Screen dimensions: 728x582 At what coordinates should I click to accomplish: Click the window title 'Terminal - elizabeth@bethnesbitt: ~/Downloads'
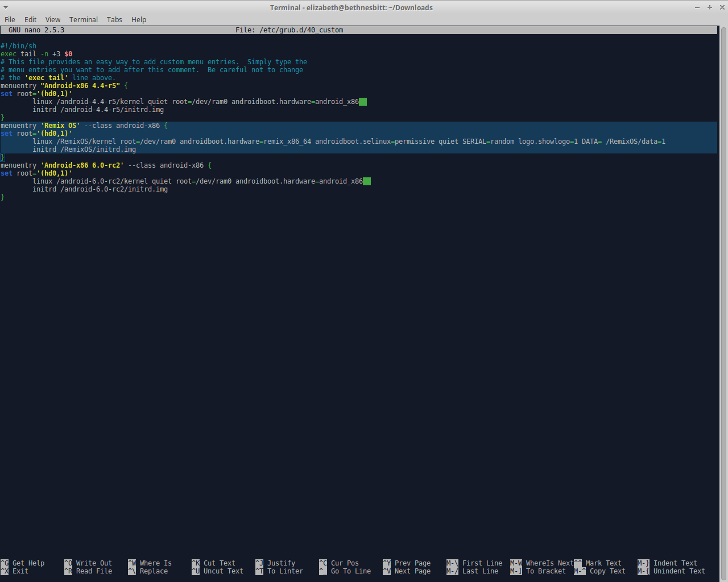351,7
